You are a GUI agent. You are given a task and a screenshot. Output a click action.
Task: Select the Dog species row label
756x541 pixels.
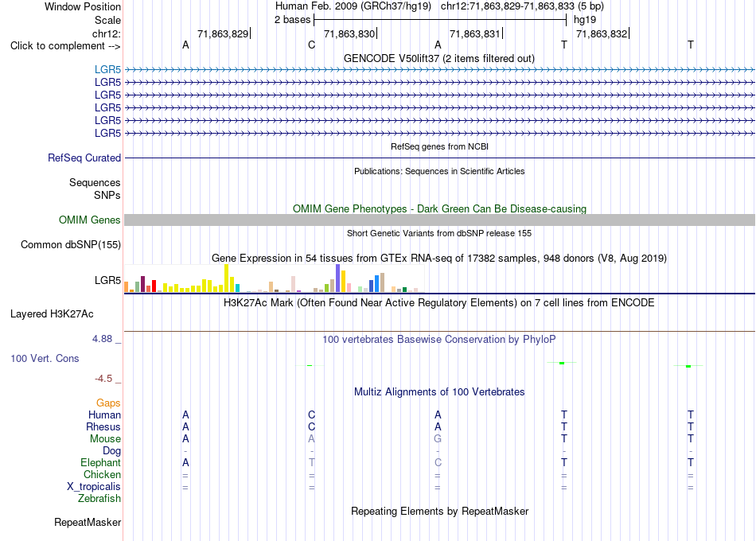tap(111, 451)
